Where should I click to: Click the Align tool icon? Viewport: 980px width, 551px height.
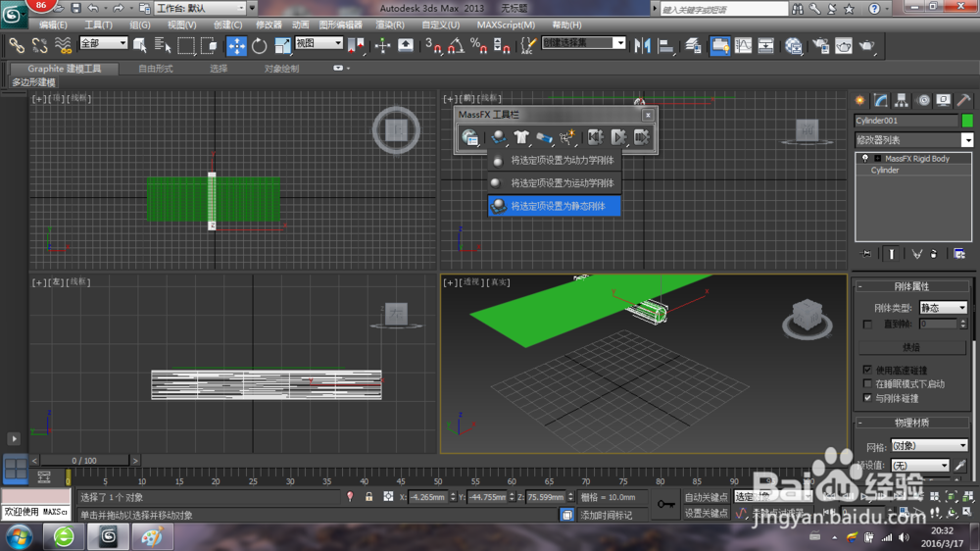pyautogui.click(x=666, y=46)
